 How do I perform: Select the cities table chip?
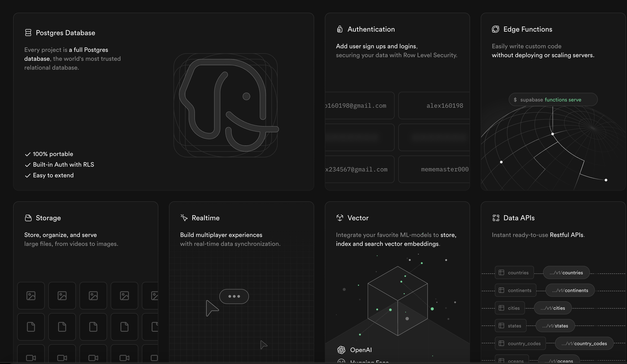(x=510, y=308)
